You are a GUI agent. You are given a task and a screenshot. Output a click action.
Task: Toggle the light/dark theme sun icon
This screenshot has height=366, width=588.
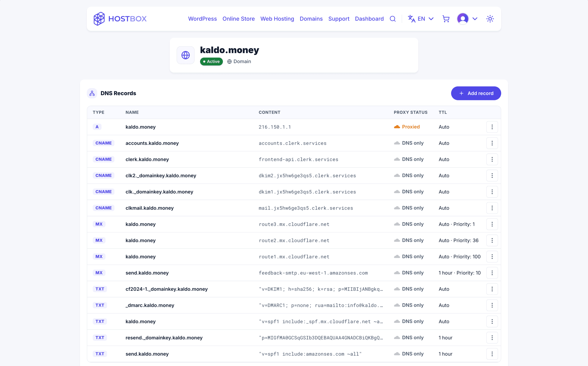pos(490,19)
